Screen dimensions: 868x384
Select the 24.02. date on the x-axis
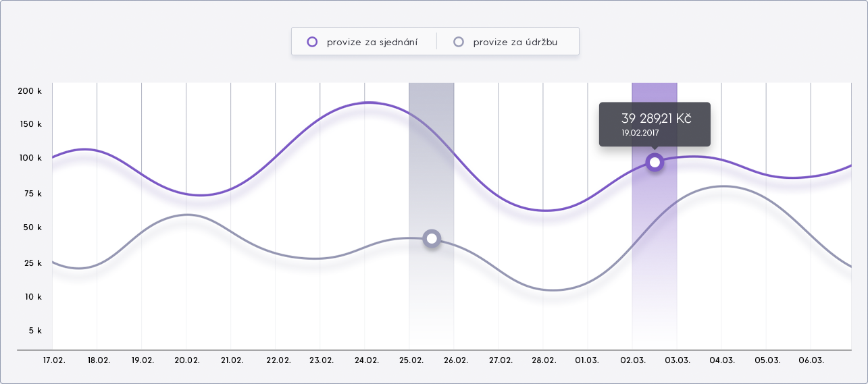pos(366,360)
